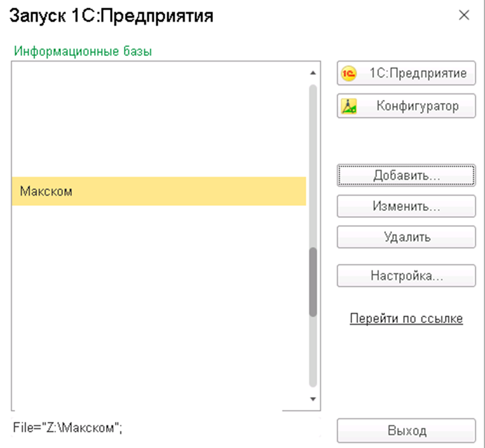This screenshot has height=448, width=485.
Task: Open Изменить to edit base
Action: [406, 207]
